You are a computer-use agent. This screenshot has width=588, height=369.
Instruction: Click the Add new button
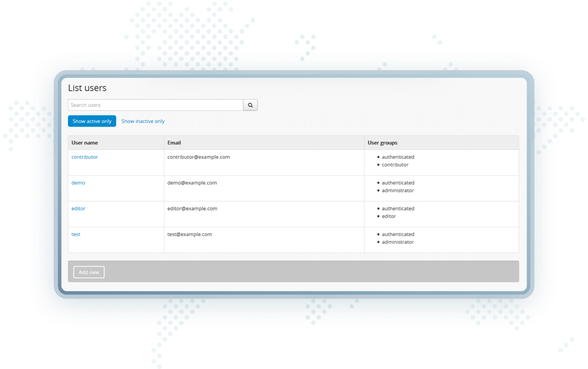89,272
